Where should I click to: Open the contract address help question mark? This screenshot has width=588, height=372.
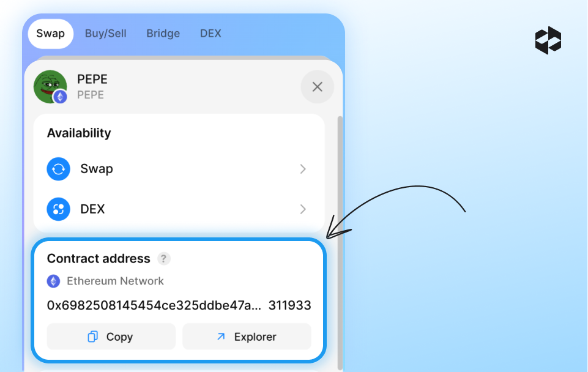point(163,259)
